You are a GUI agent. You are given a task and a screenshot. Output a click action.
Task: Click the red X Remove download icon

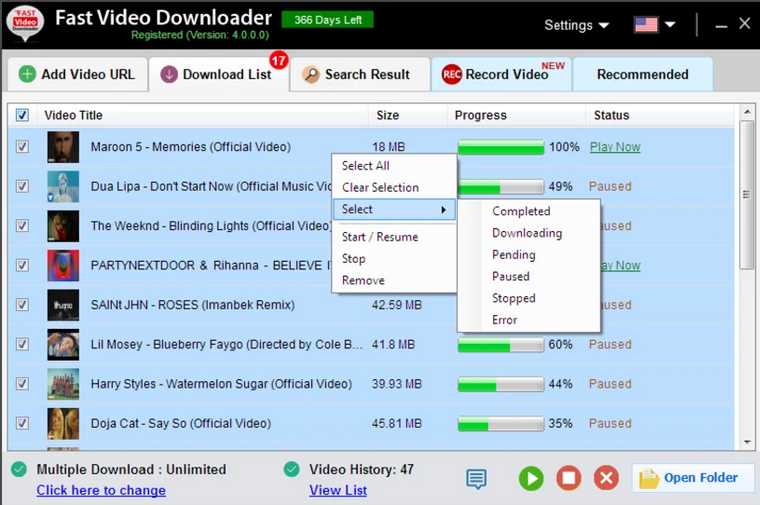pyautogui.click(x=606, y=478)
